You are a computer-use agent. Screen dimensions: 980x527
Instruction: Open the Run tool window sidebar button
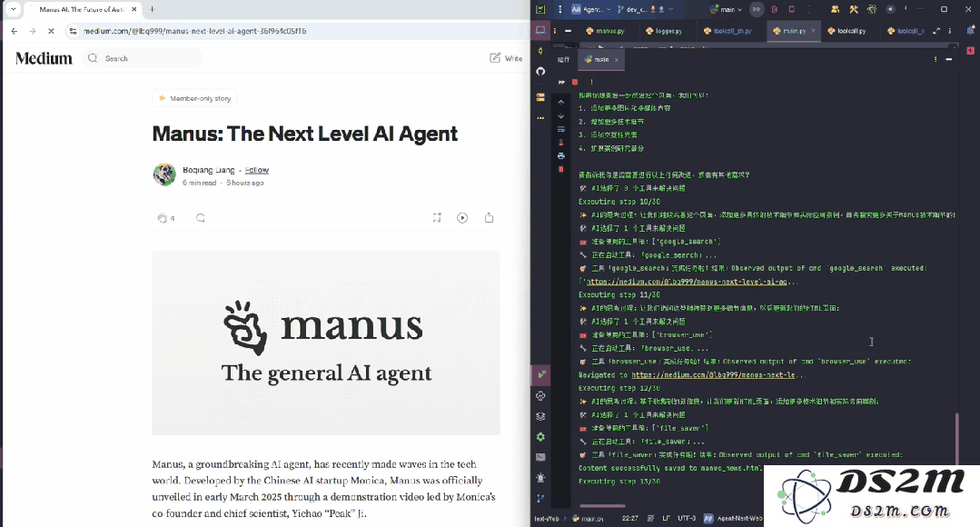coord(541,374)
